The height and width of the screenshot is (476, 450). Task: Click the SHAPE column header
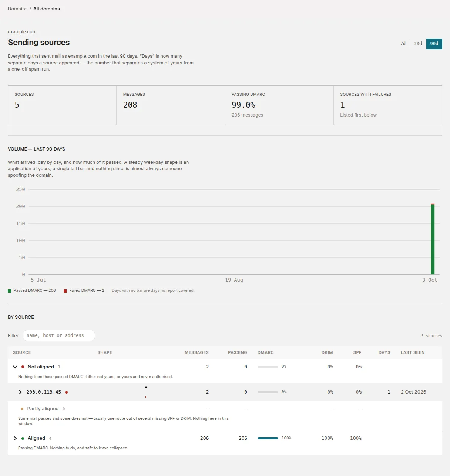105,352
